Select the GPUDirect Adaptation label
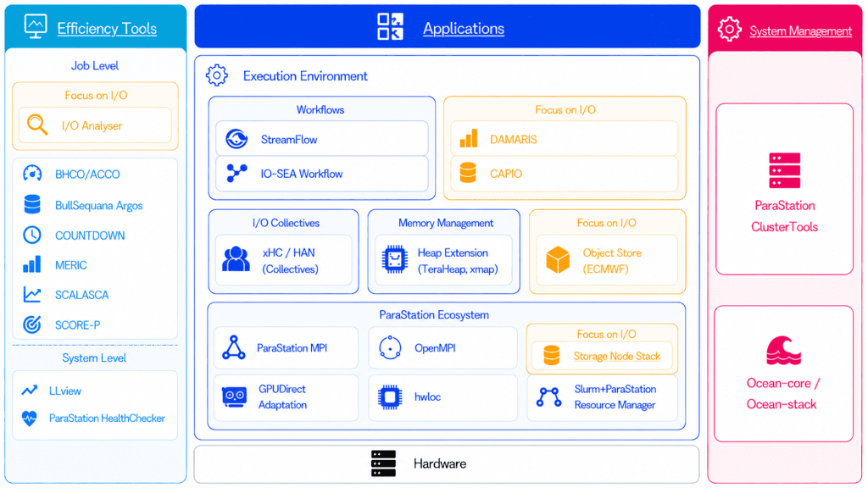 pos(282,396)
